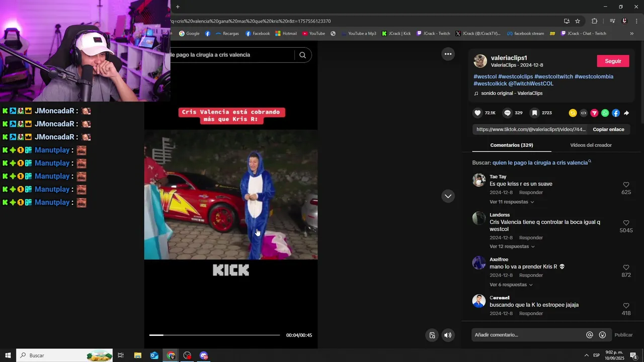Like Tae Tay's comment
This screenshot has width=644, height=362.
click(626, 185)
